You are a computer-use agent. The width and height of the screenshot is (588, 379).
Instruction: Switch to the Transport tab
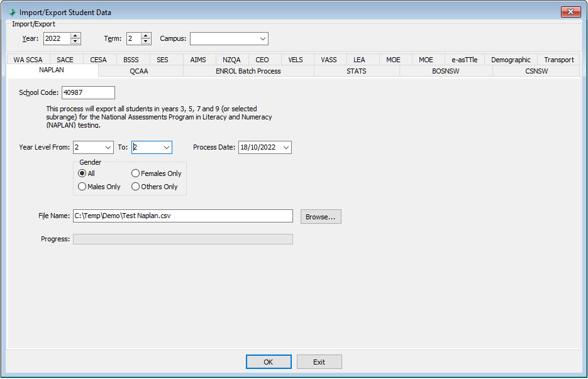pyautogui.click(x=558, y=60)
